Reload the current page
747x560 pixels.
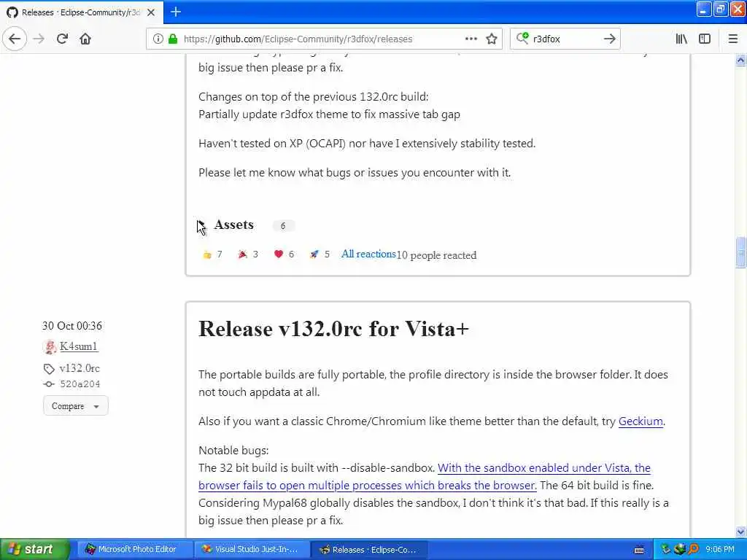(x=62, y=39)
